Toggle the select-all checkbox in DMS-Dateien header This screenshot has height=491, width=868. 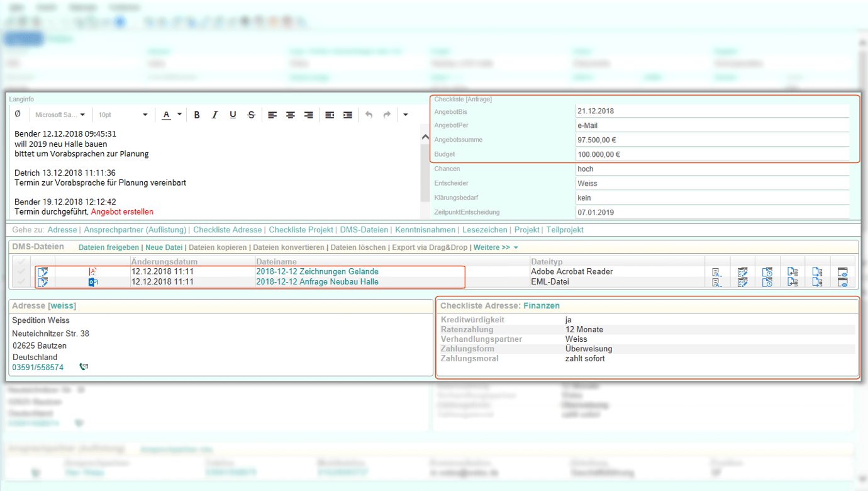point(22,261)
